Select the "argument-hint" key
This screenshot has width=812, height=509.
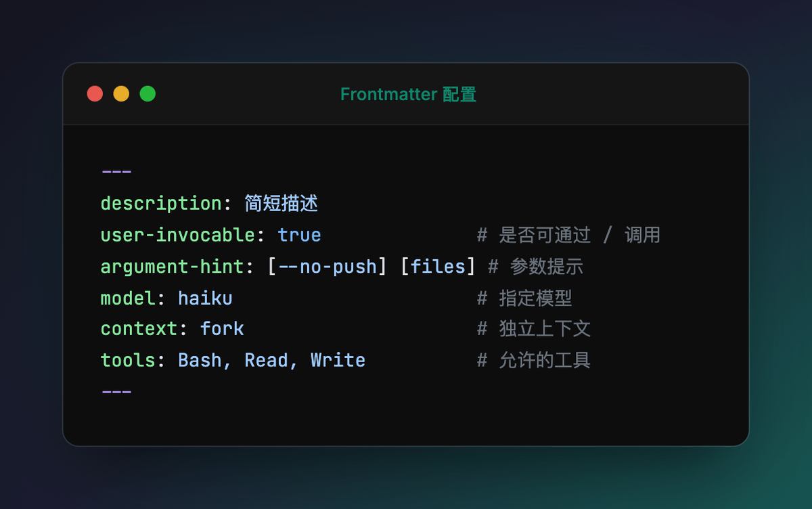172,267
